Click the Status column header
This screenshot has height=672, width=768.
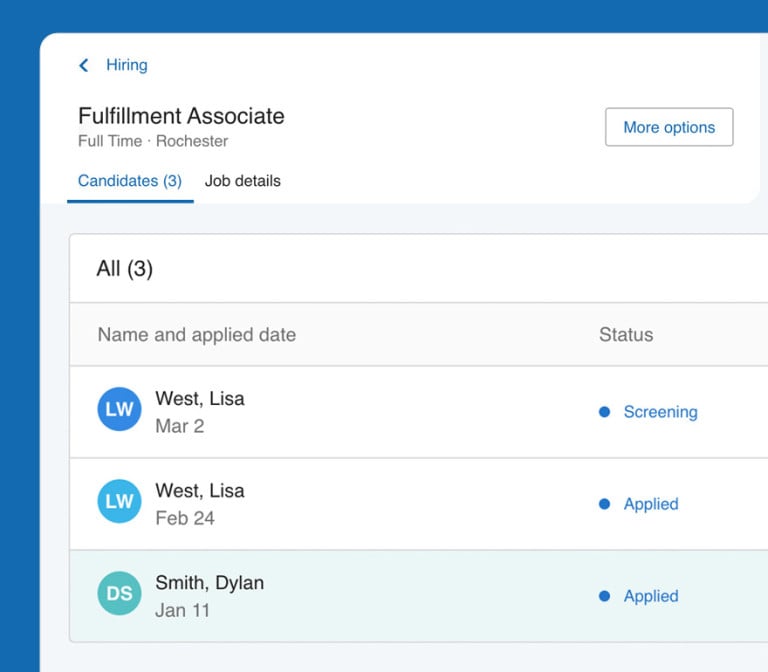point(626,335)
